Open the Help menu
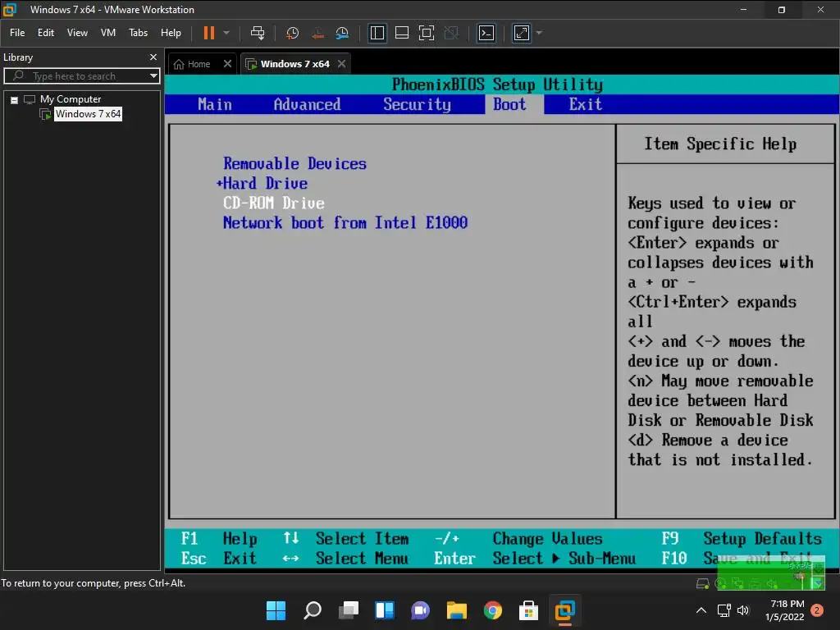This screenshot has width=840, height=630. (x=171, y=33)
